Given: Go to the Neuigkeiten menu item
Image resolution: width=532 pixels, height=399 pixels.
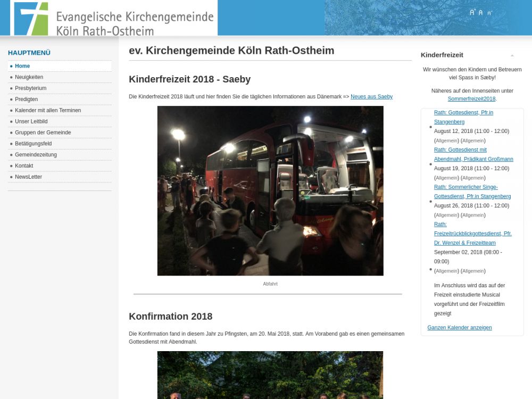Looking at the screenshot, I should coord(29,77).
